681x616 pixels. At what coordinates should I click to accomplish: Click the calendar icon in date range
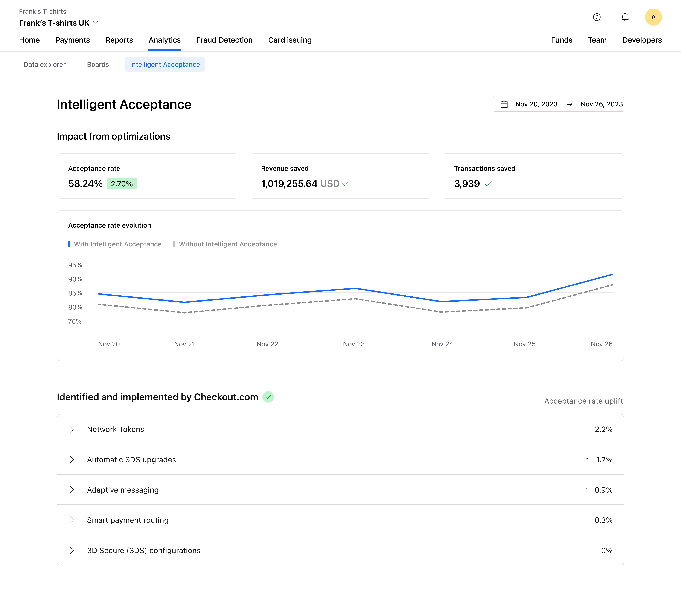tap(504, 104)
